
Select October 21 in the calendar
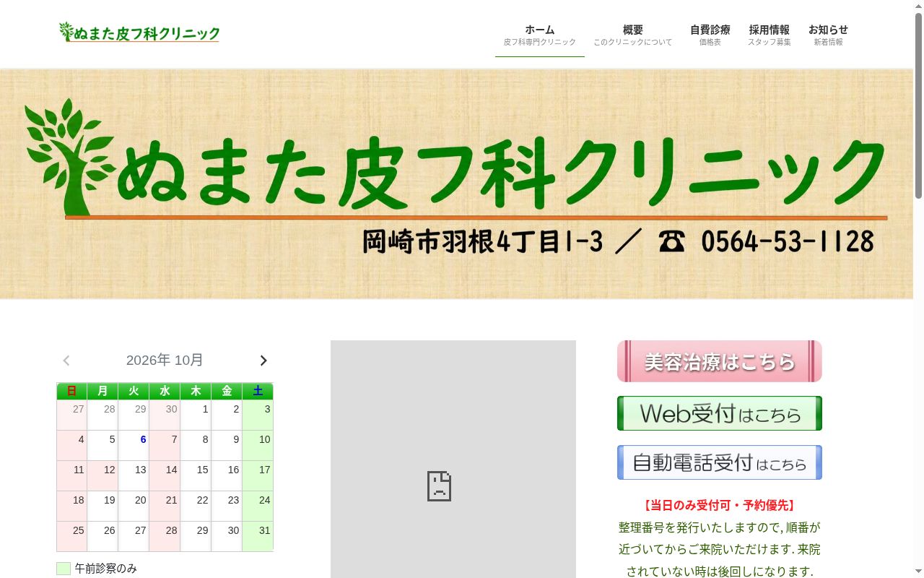click(165, 506)
